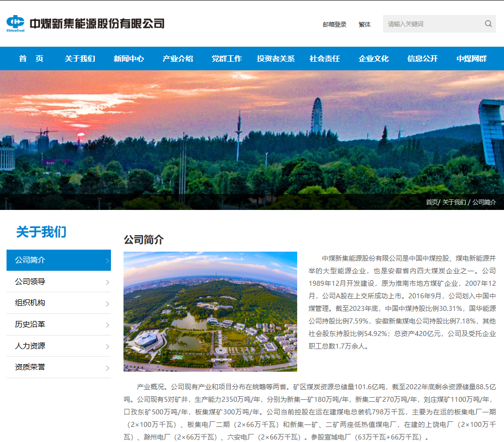The image size is (504, 442).
Task: Open the 企业文化 navigation menu
Action: tap(373, 59)
